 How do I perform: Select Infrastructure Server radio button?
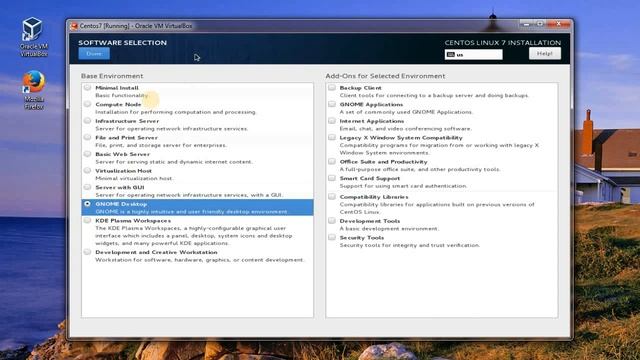pyautogui.click(x=87, y=121)
